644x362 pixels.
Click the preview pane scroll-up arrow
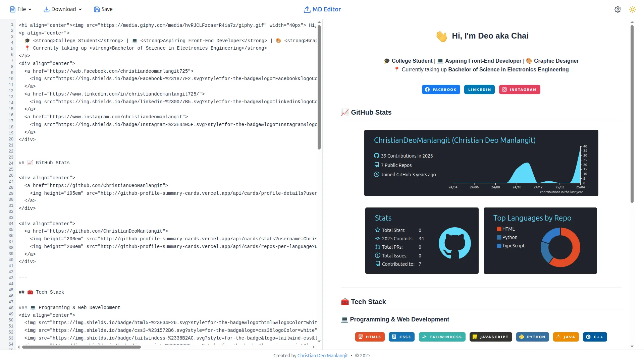(x=632, y=22)
